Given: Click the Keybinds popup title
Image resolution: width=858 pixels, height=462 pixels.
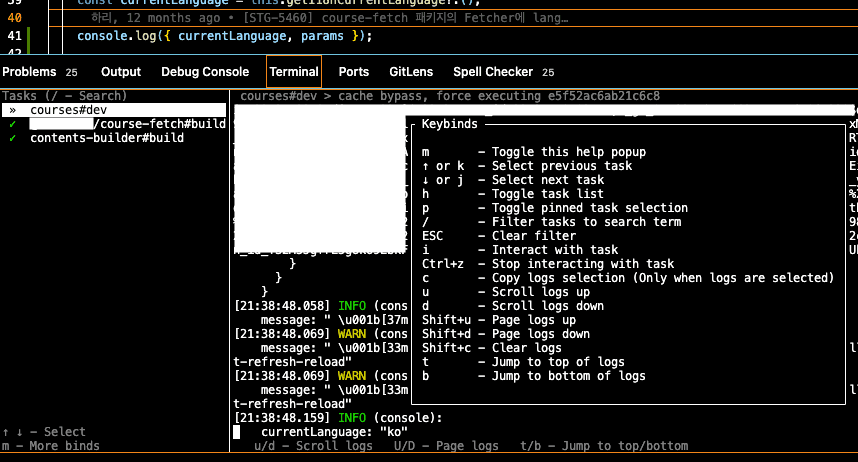Looking at the screenshot, I should (449, 124).
